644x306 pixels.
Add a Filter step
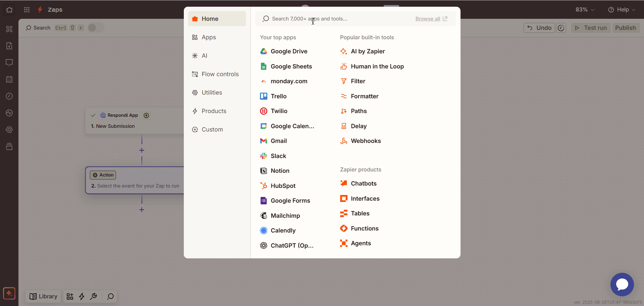(353, 81)
